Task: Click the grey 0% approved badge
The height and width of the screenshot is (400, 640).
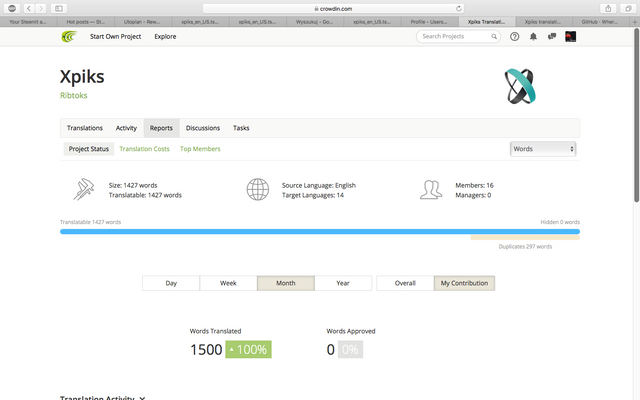Action: (350, 349)
